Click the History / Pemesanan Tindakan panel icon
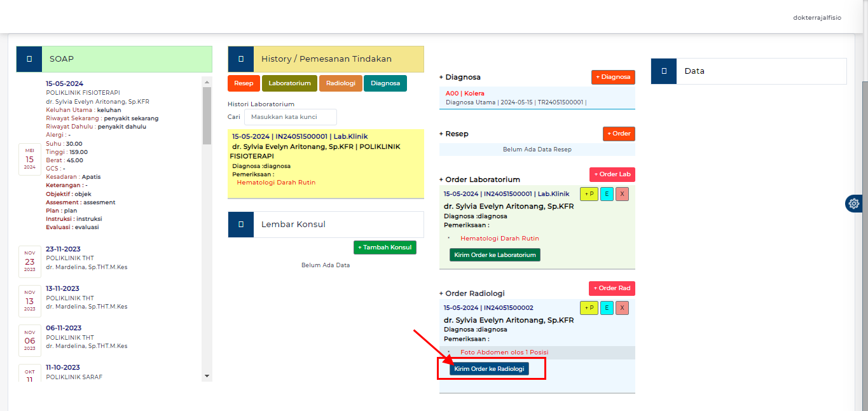 [240, 59]
